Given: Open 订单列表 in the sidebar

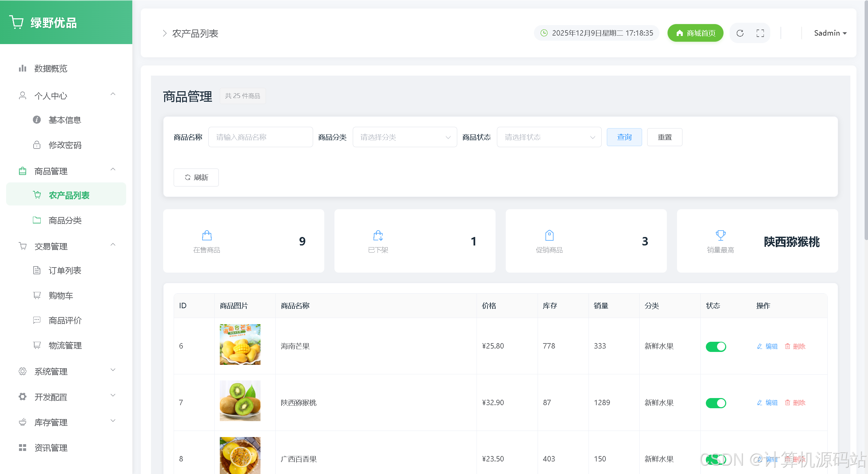Looking at the screenshot, I should [65, 271].
